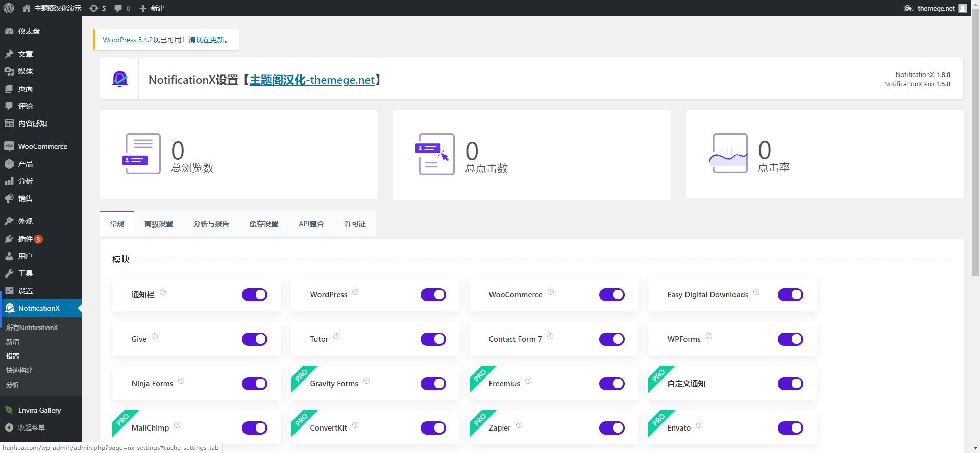Go to the 许可证 tab

pyautogui.click(x=355, y=224)
